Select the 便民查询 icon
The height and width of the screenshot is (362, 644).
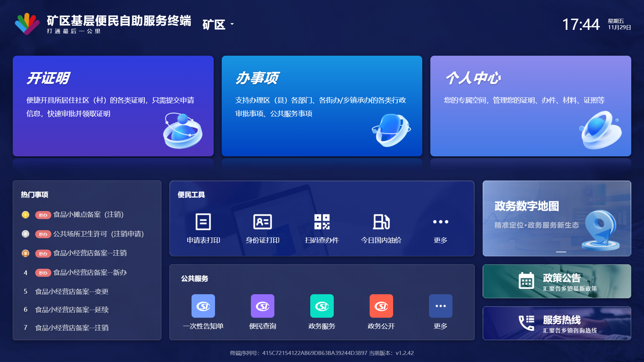point(263,306)
